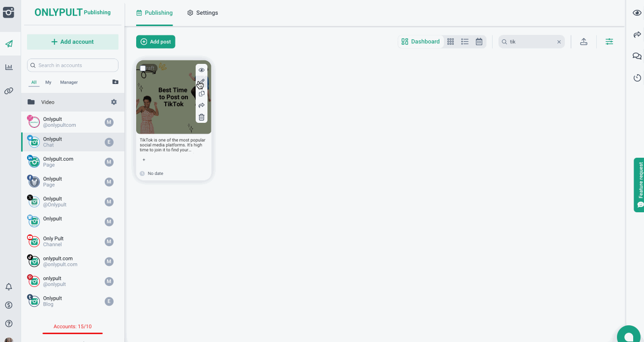Switch to the list view
Screen dimensions: 644x342
point(465,42)
